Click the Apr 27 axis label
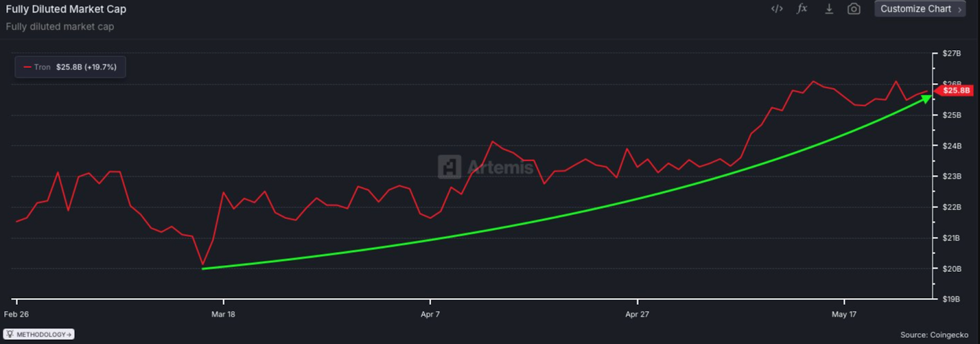This screenshot has height=344, width=980. [x=637, y=314]
